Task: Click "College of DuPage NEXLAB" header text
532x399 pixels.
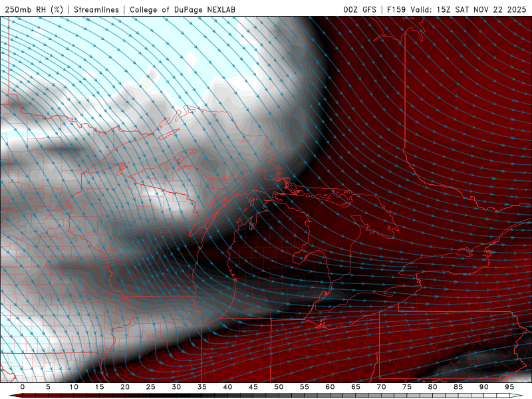Action: [182, 9]
